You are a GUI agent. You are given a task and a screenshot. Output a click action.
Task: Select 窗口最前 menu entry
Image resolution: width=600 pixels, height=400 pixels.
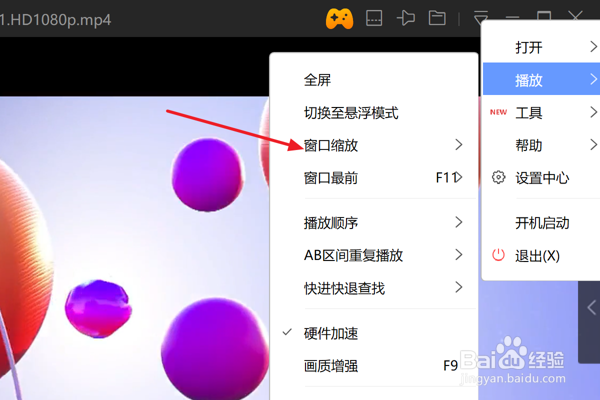[374, 178]
